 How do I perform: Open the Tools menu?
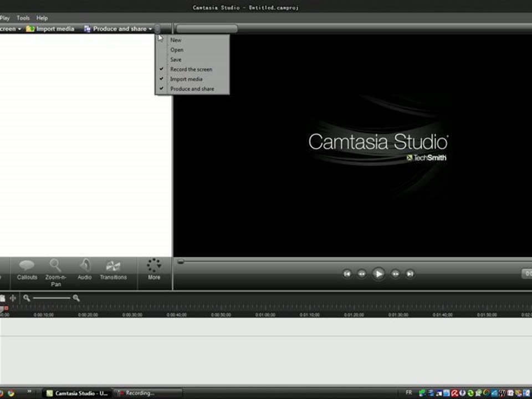pos(23,18)
